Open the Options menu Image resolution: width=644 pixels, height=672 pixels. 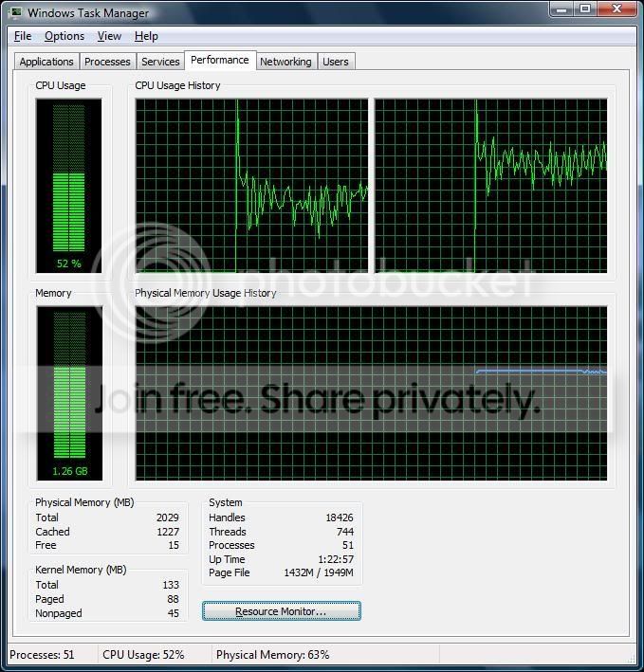click(64, 36)
